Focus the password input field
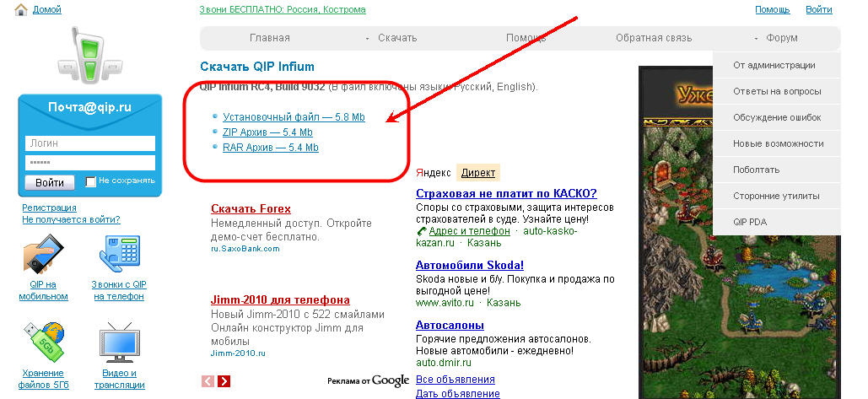868x399 pixels. point(89,163)
